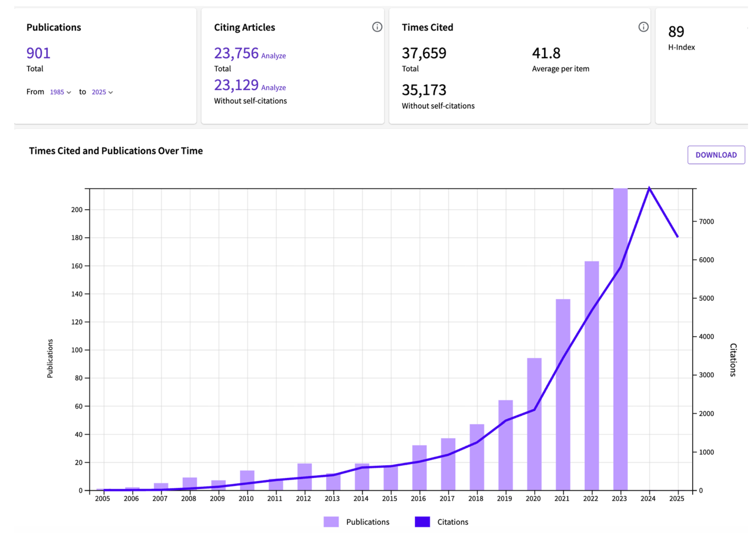Click the 901 total publications link
The width and height of the screenshot is (756, 536).
pos(38,53)
